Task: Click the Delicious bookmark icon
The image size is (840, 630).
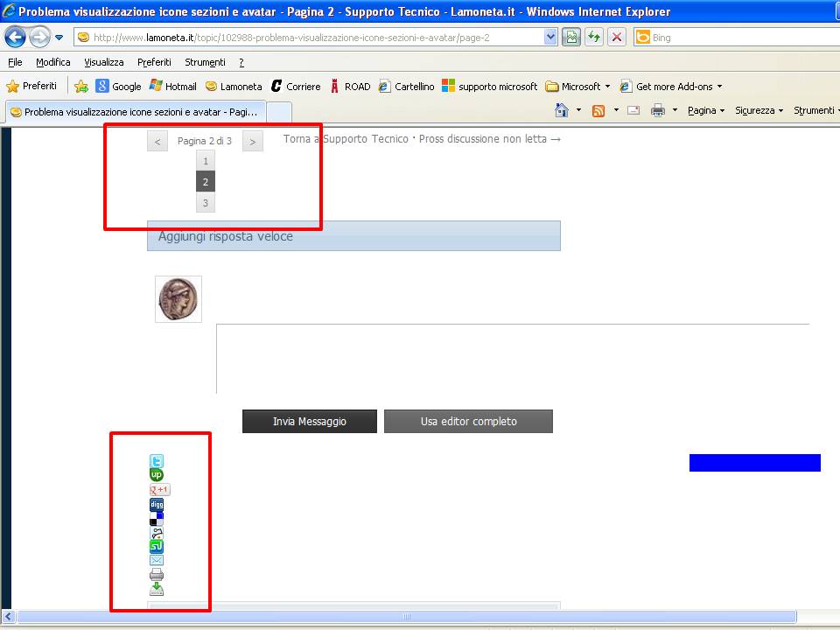Action: [x=157, y=520]
